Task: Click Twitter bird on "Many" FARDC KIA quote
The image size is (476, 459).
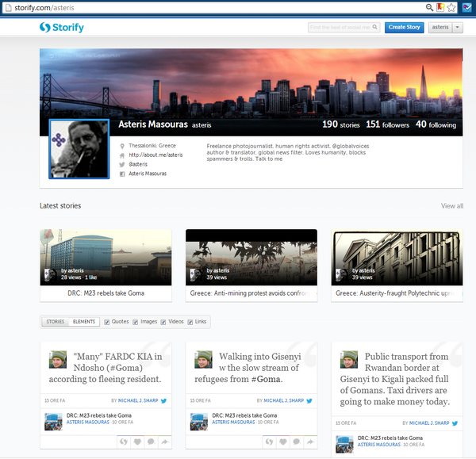Action: coord(164,401)
